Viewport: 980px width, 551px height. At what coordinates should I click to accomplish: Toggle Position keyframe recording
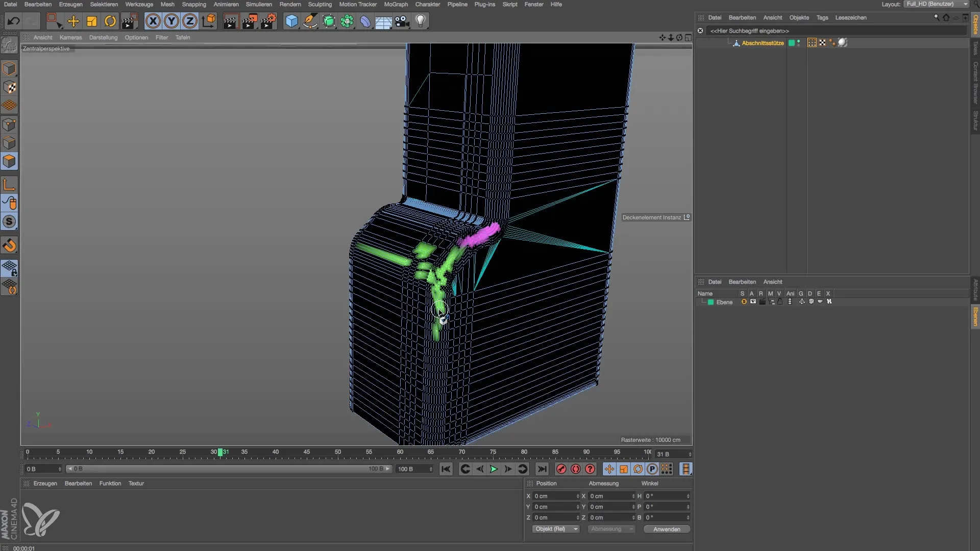(x=609, y=469)
